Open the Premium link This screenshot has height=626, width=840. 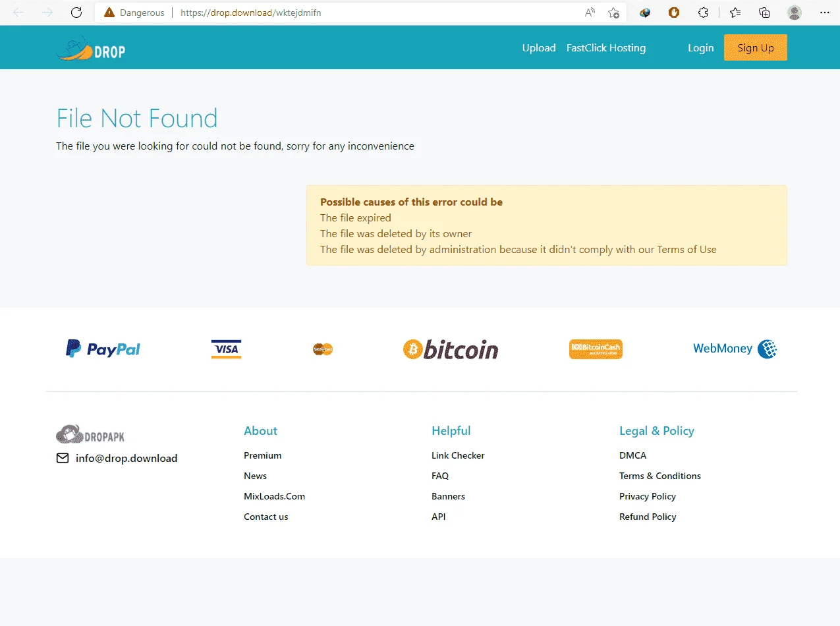tap(262, 455)
